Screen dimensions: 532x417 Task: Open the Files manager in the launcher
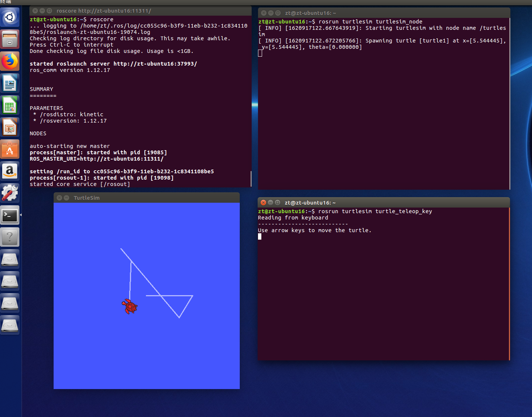coord(10,39)
